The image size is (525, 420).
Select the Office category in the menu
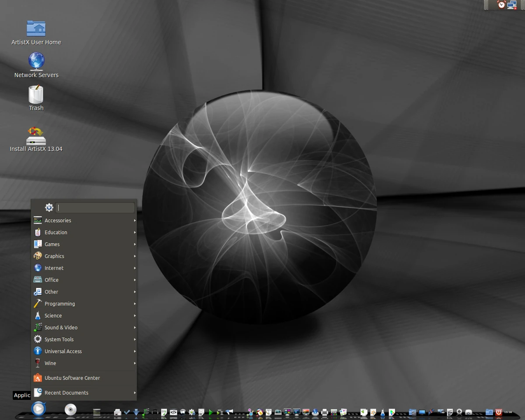tap(51, 280)
